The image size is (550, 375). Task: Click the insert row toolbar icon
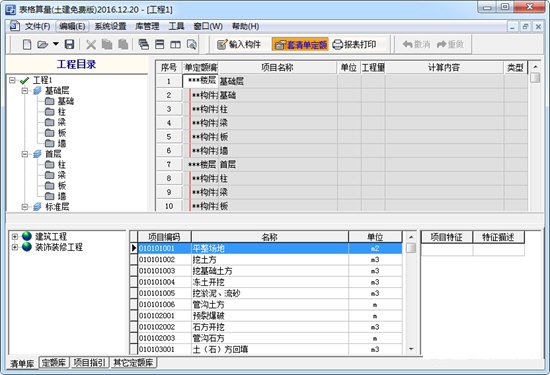tap(160, 45)
